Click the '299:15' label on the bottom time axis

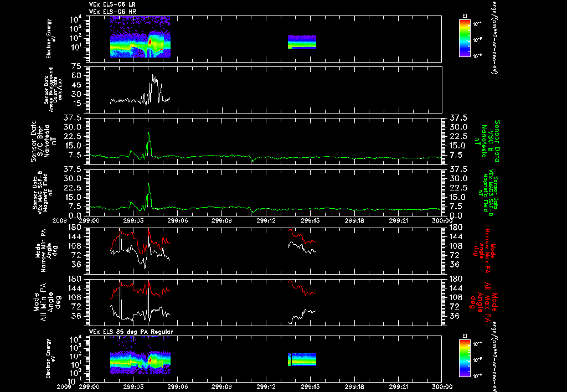[310, 387]
